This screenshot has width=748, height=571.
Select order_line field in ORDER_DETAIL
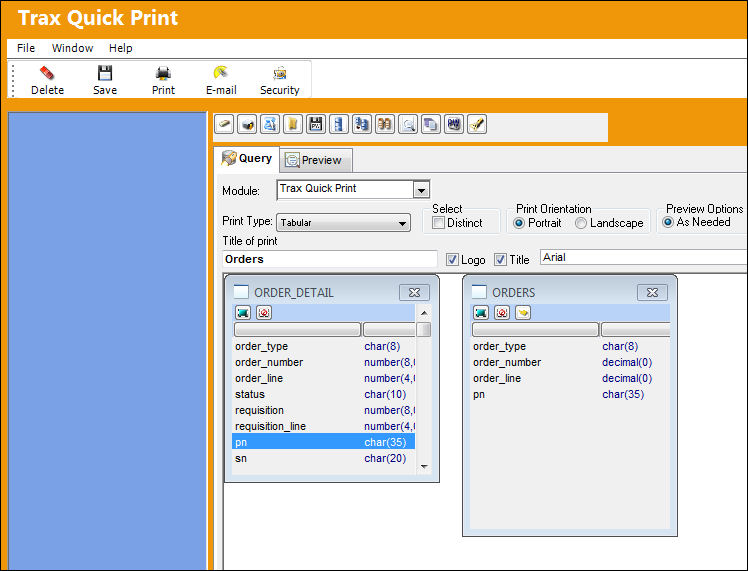point(323,378)
